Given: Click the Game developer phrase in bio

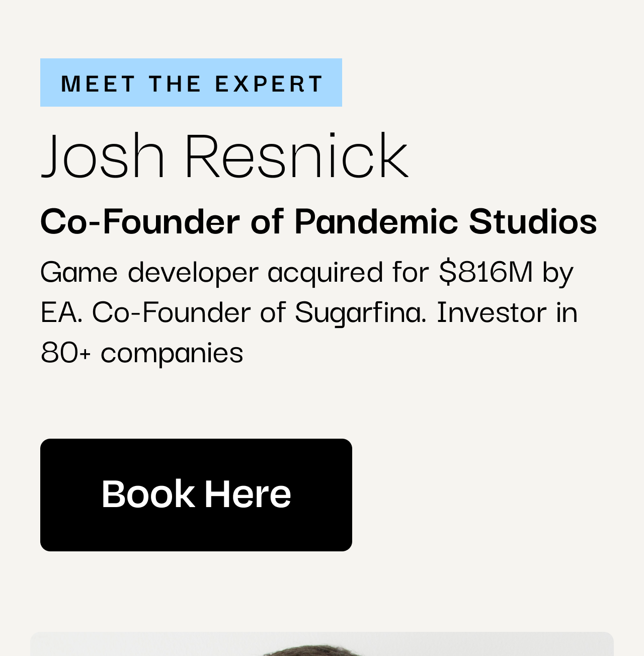Looking at the screenshot, I should (149, 272).
